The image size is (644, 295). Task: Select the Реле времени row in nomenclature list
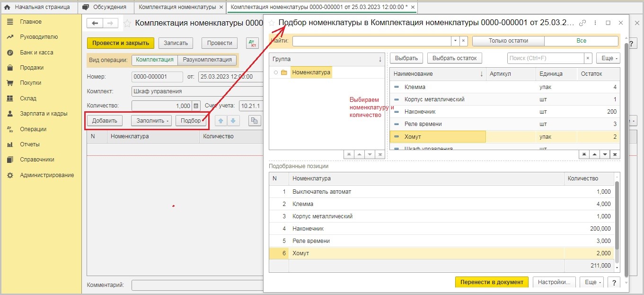[x=504, y=124]
